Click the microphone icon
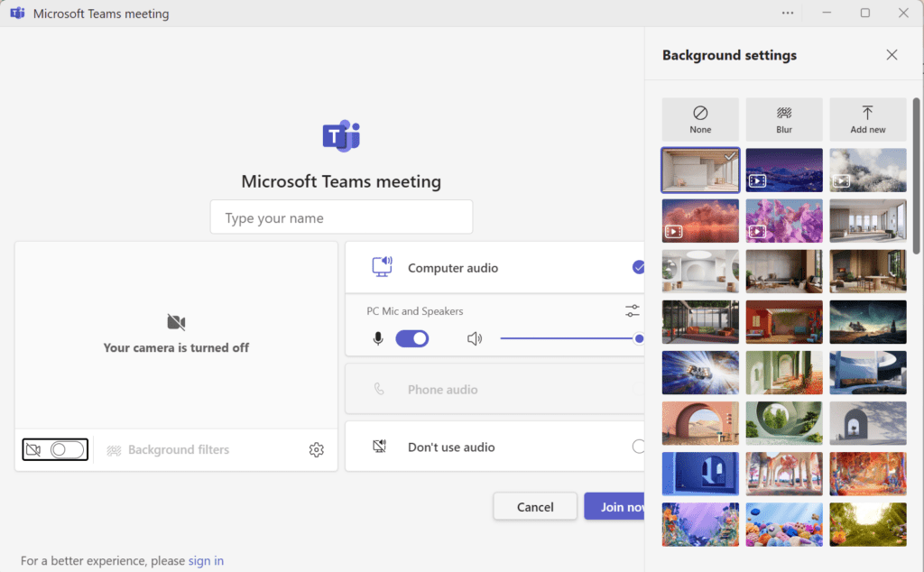 tap(378, 338)
